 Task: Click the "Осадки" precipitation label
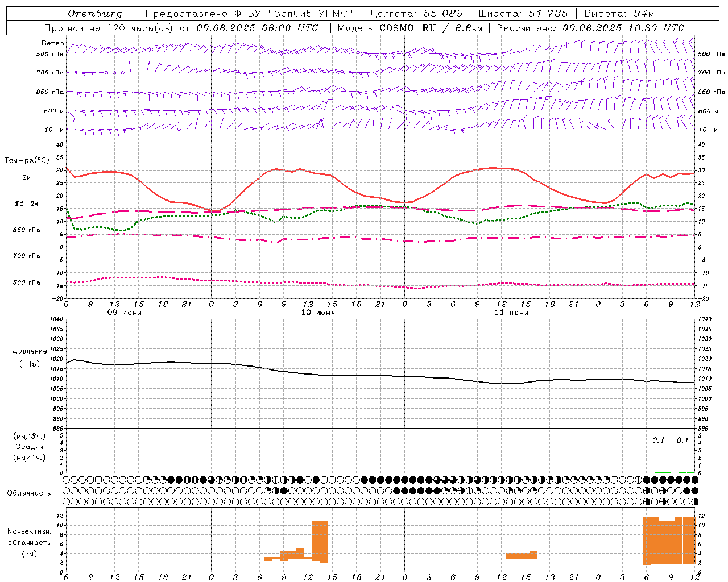point(30,447)
